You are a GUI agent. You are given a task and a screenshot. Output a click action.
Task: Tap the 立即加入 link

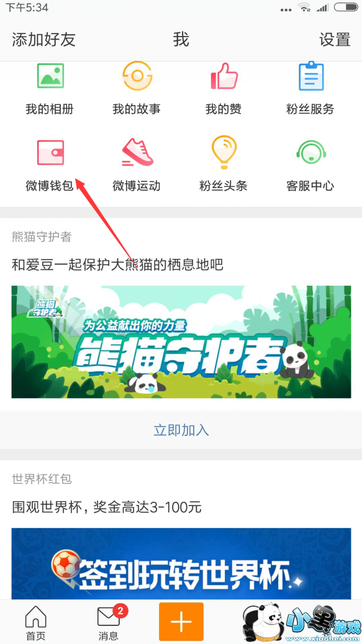[181, 430]
